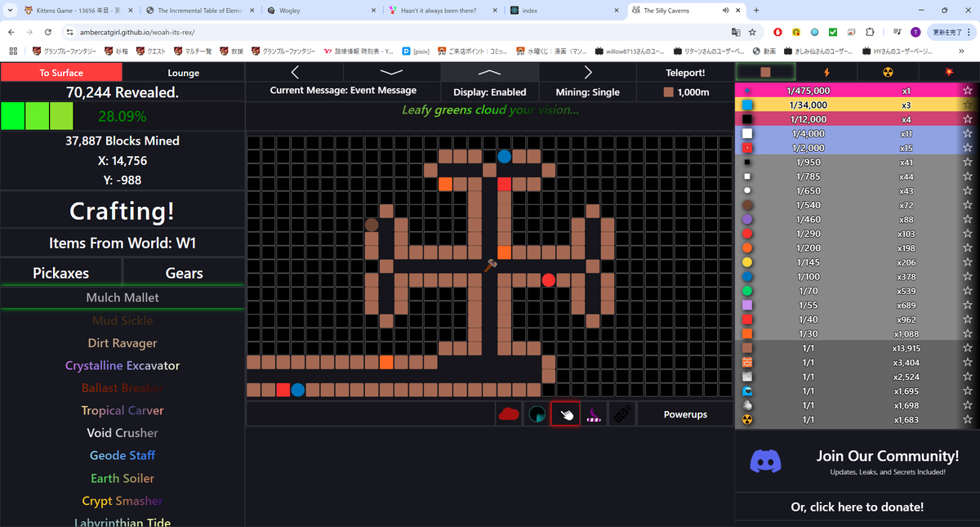Click the donate link
The image size is (980, 527).
(x=857, y=507)
